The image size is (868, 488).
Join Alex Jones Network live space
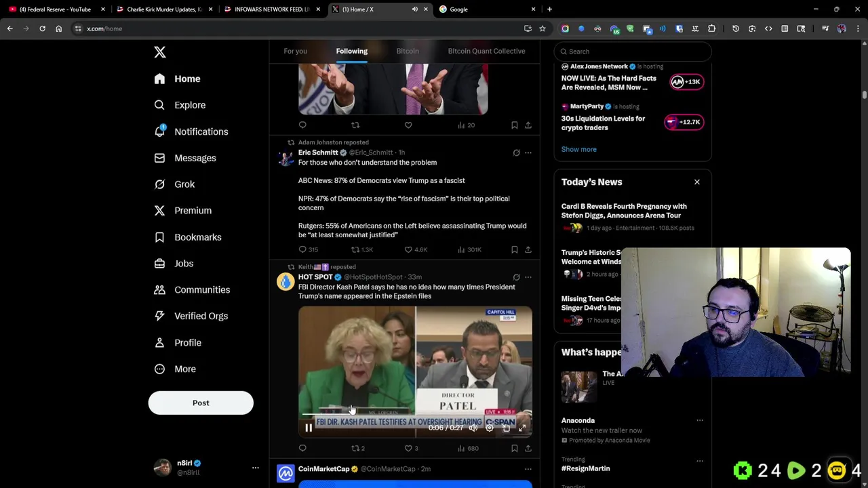tap(686, 82)
